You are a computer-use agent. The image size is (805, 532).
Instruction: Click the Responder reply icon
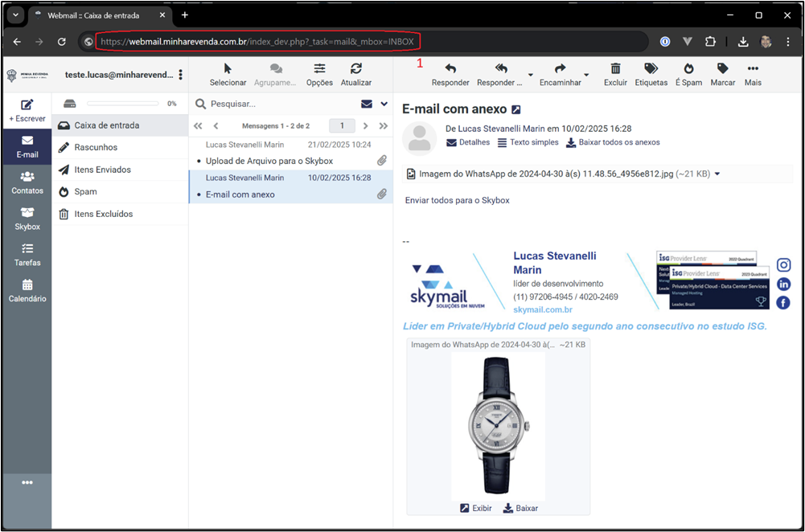tap(450, 69)
